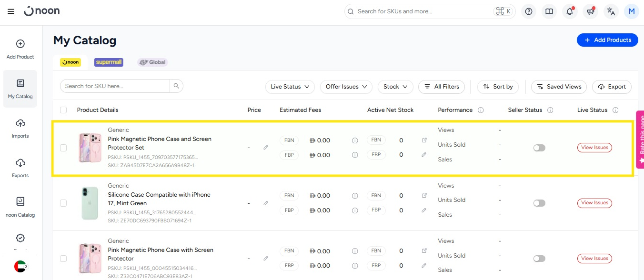644x280 pixels.
Task: Edit price of Silicone Case Mint Green
Action: [266, 203]
